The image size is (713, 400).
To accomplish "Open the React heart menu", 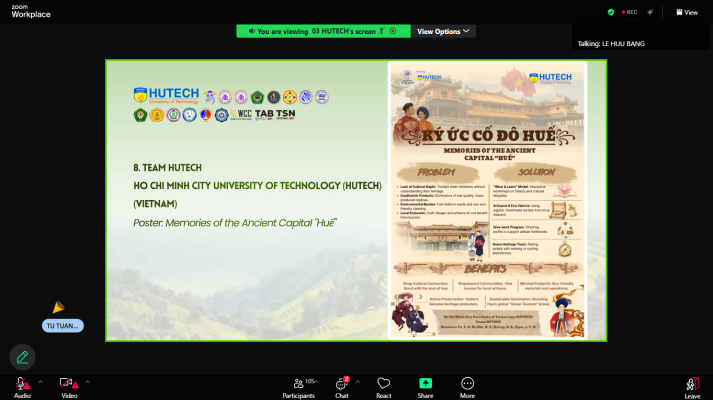I will click(x=383, y=388).
